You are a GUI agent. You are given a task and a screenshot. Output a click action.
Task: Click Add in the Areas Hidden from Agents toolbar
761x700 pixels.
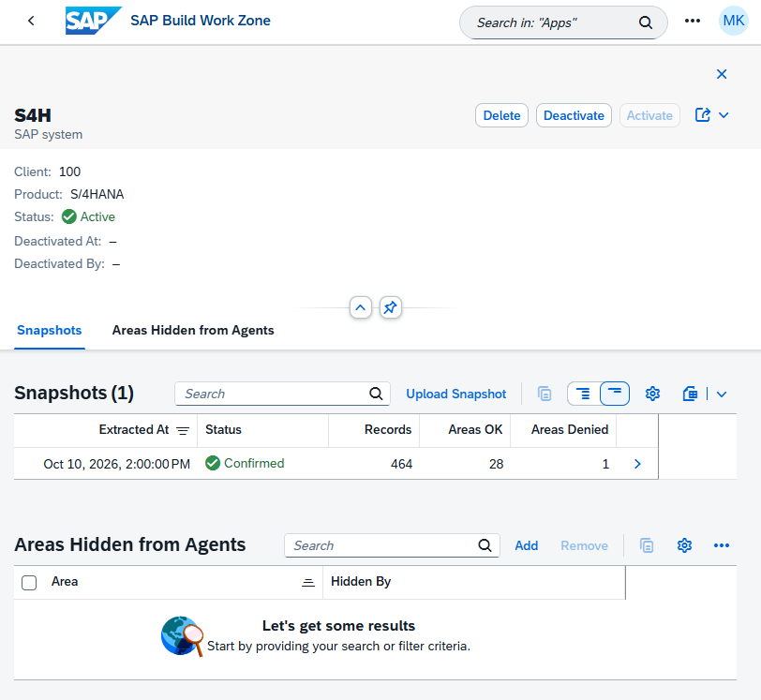(527, 545)
